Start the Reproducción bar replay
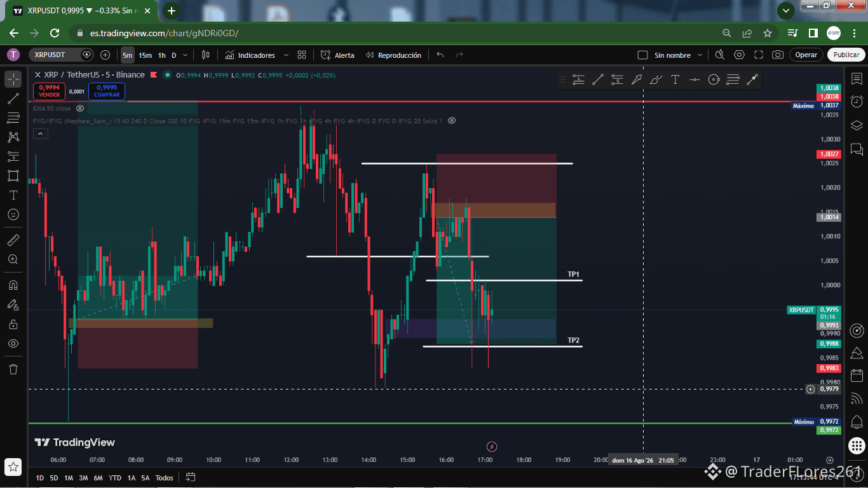 point(393,55)
